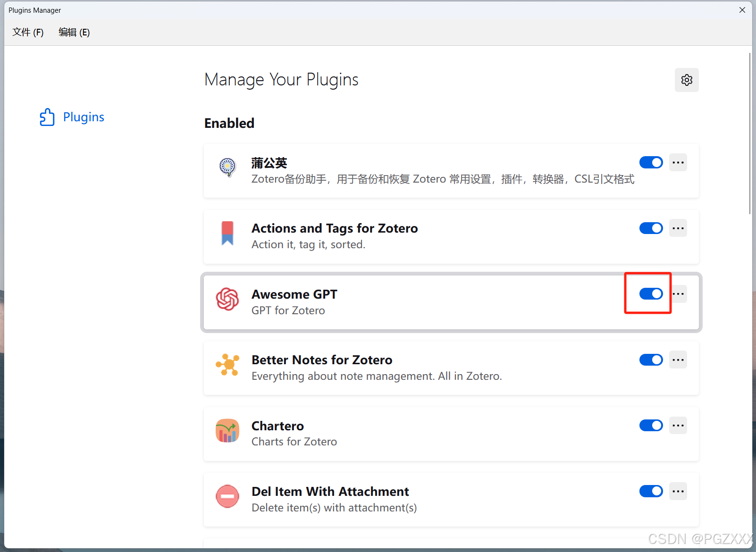756x552 pixels.
Task: Click the Enabled section heading
Action: 229,123
